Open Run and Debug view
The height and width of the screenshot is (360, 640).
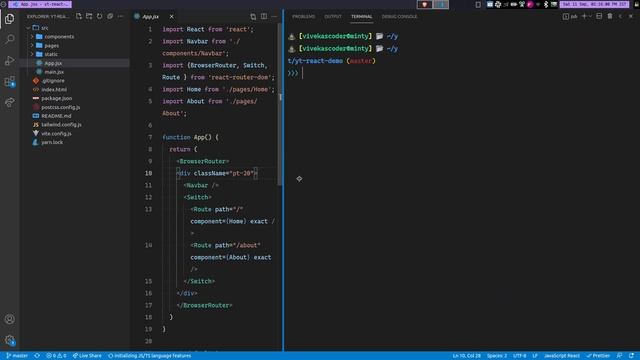(x=9, y=60)
